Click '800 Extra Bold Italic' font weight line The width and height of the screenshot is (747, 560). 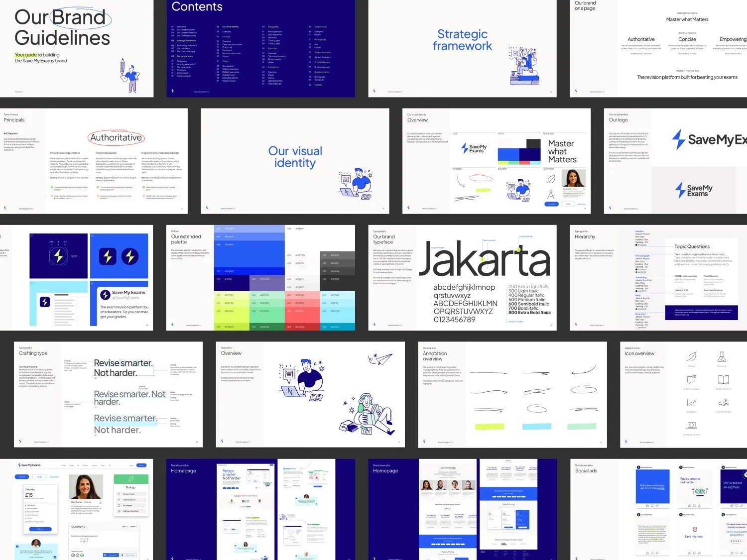(x=529, y=313)
